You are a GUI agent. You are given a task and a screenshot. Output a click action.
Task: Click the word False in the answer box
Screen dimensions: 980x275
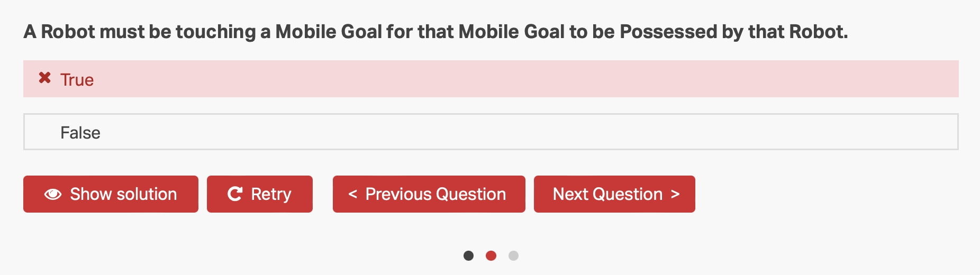pos(80,132)
